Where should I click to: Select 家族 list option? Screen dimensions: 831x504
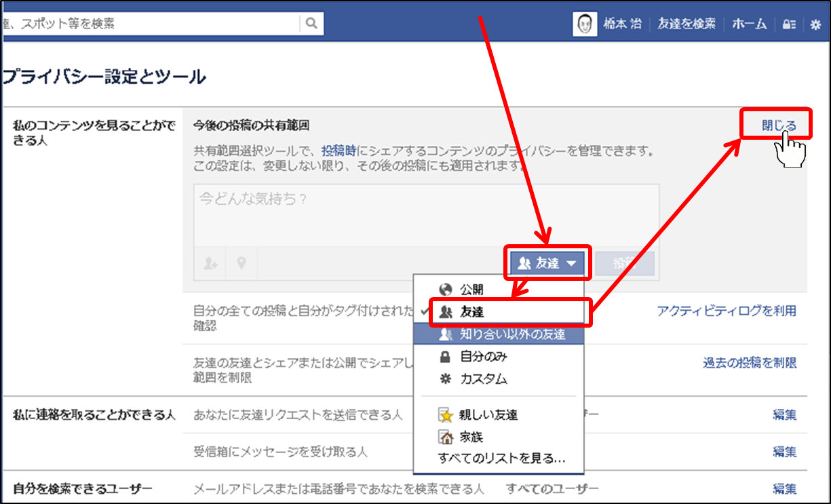point(471,437)
